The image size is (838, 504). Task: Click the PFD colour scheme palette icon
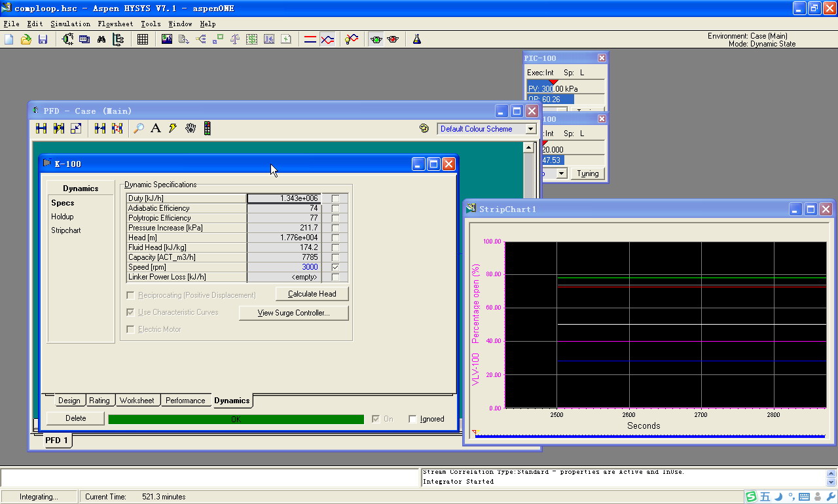424,128
